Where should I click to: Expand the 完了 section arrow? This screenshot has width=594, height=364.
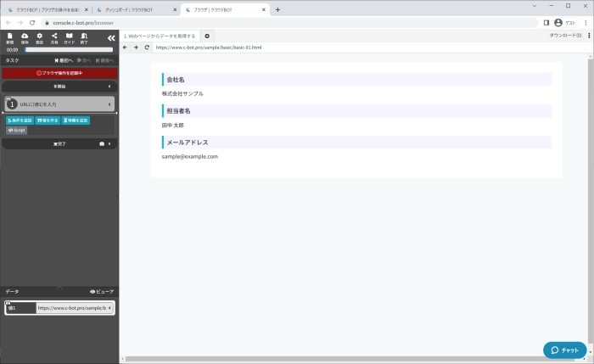tap(109, 143)
